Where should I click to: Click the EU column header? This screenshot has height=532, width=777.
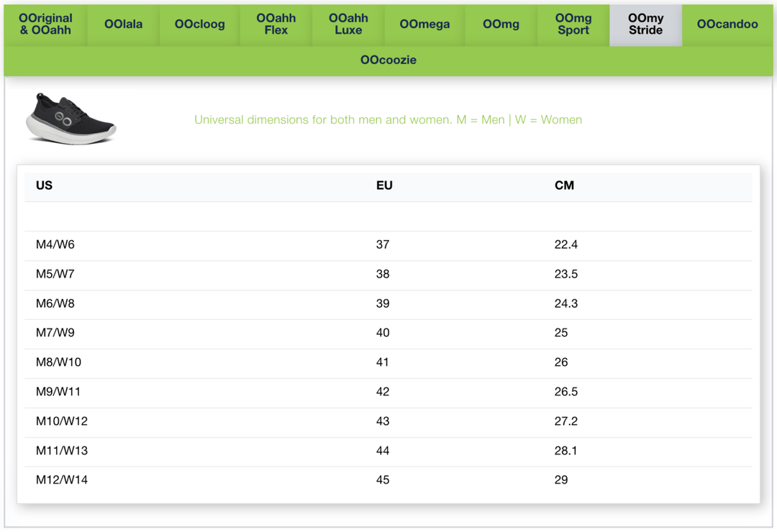pos(384,185)
